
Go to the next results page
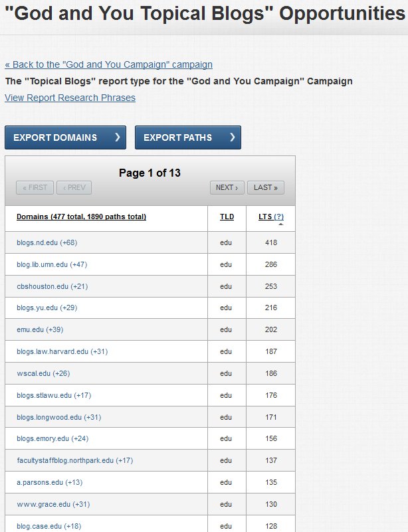[x=227, y=187]
